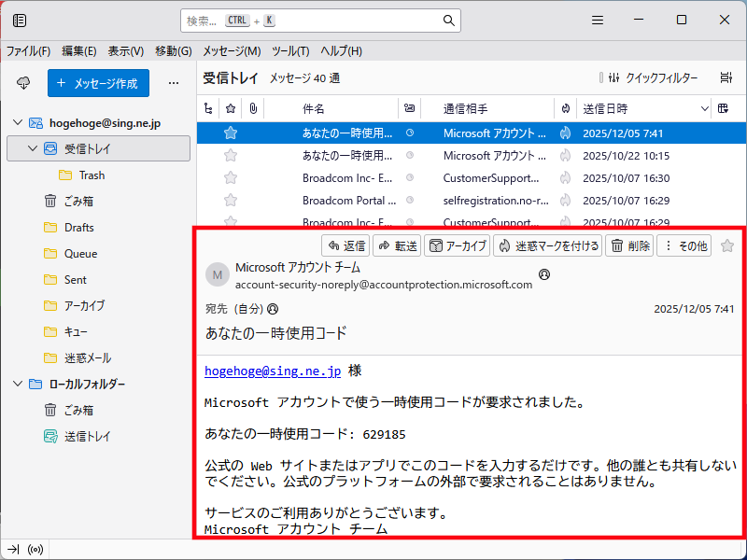The height and width of the screenshot is (560, 747).
Task: Select the Broadcom Portal message row
Action: (472, 201)
